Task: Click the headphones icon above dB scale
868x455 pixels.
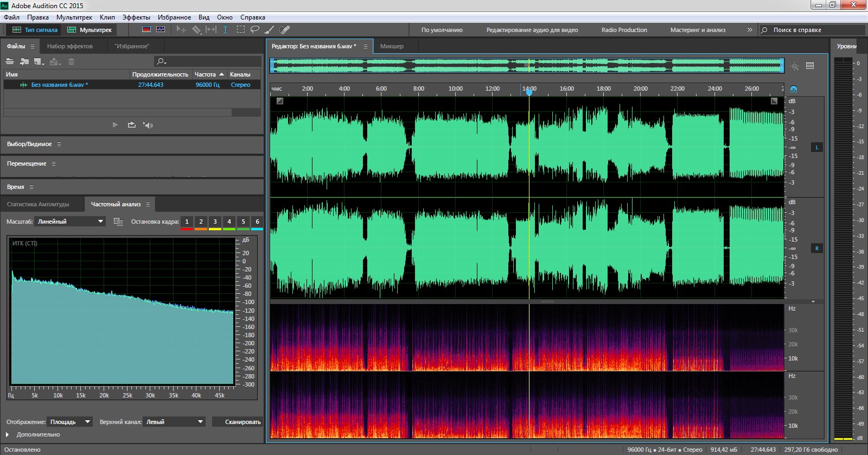Action: click(794, 89)
